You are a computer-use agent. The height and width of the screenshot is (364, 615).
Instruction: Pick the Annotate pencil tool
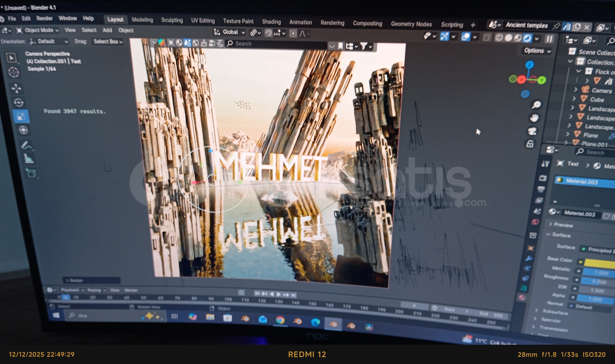[26, 145]
